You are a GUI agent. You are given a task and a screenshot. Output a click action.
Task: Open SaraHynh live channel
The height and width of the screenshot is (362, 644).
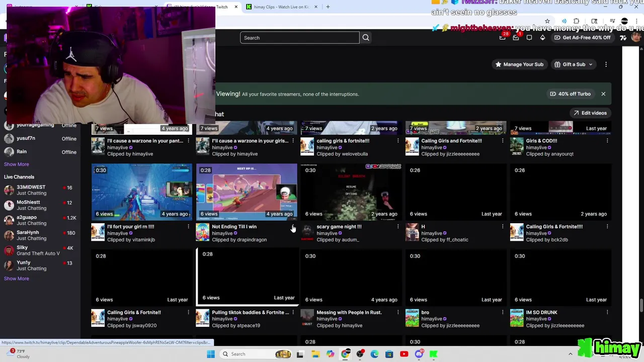39,235
